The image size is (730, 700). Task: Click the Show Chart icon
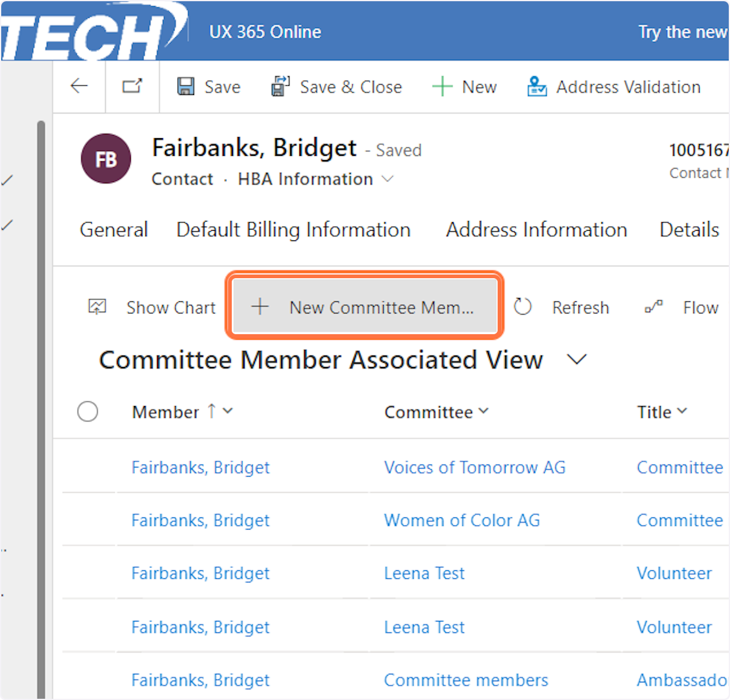coord(97,307)
